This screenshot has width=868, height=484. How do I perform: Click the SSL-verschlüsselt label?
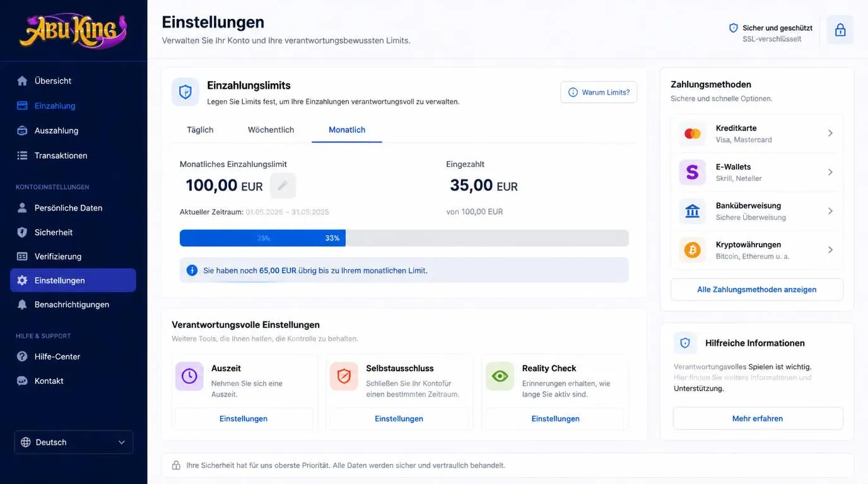coord(771,39)
